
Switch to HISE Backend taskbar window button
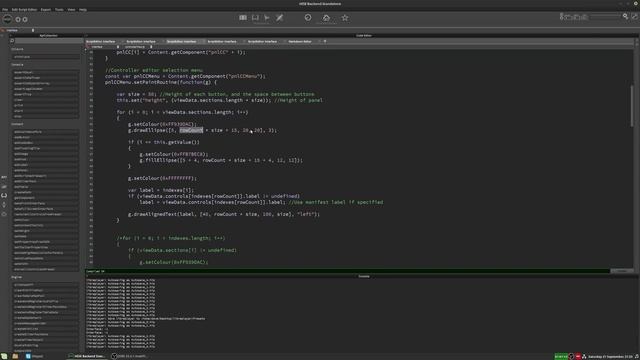86,356
